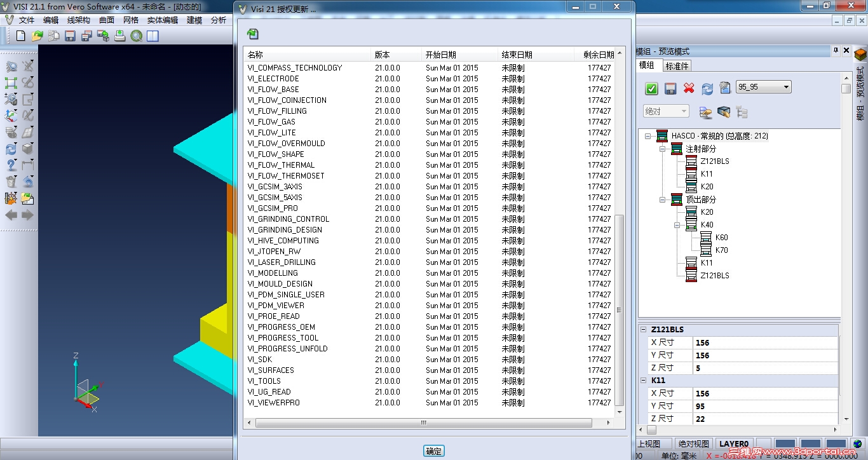This screenshot has height=460, width=868.
Task: Pin the 模组 panel with the pushpin icon
Action: [836, 51]
